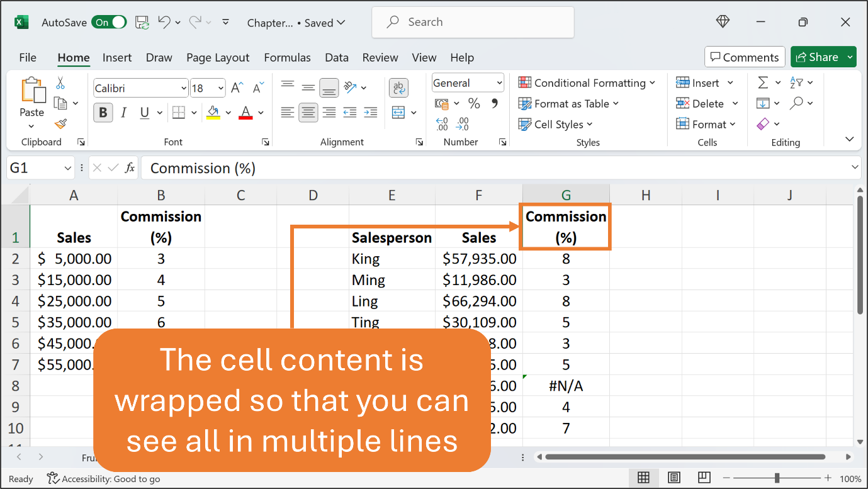
Task: Open the Comments pane
Action: [x=745, y=57]
